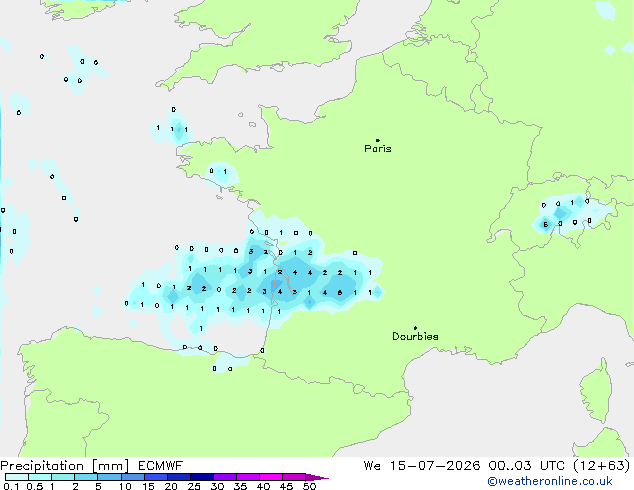
Task: Click the '00..03 UTC' time range text
Action: tap(526, 466)
